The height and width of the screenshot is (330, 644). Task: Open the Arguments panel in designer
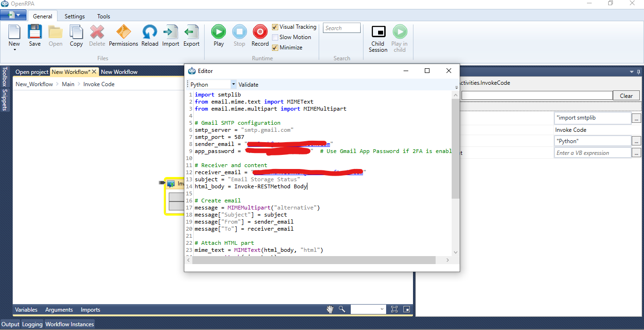point(59,309)
